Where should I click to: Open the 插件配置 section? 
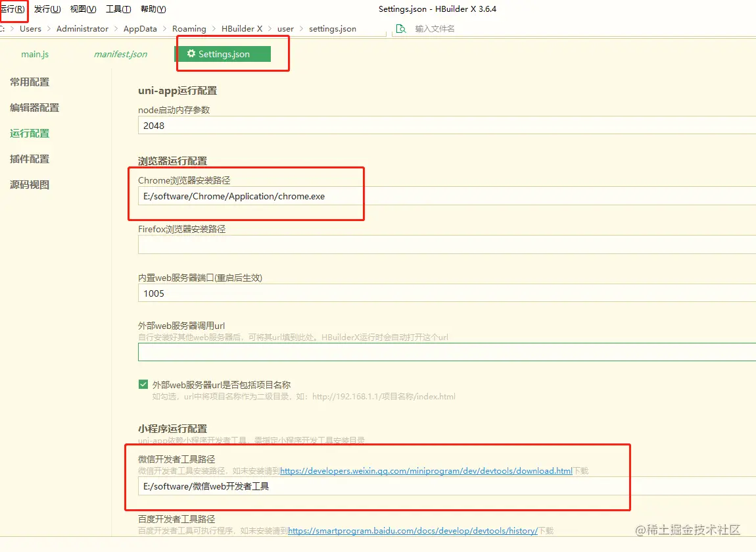pos(30,159)
